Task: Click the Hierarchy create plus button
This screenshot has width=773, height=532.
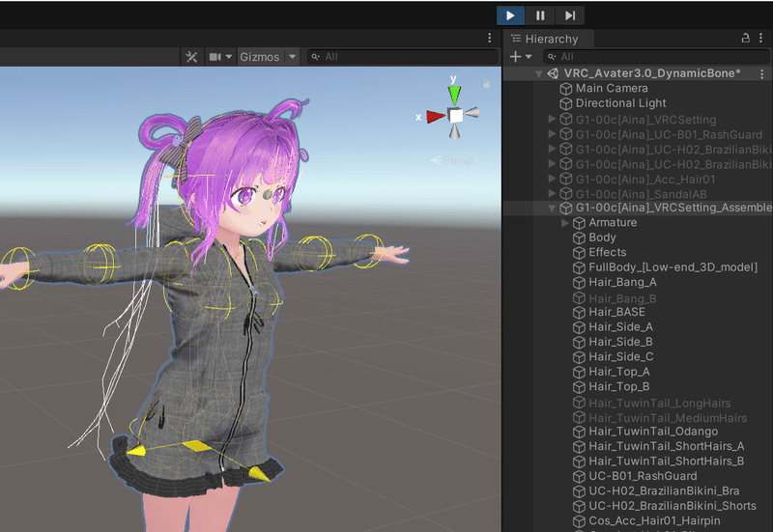Action: 515,57
